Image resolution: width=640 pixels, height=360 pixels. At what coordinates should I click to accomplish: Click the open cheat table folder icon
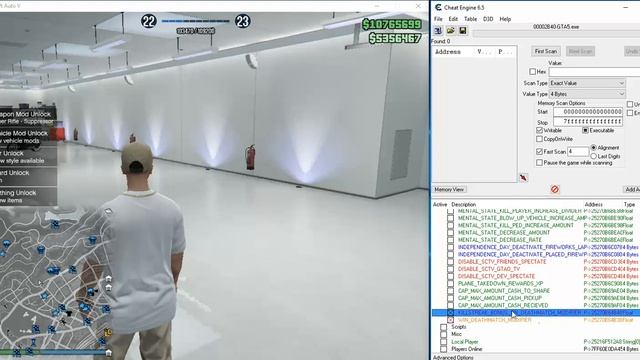pyautogui.click(x=451, y=31)
